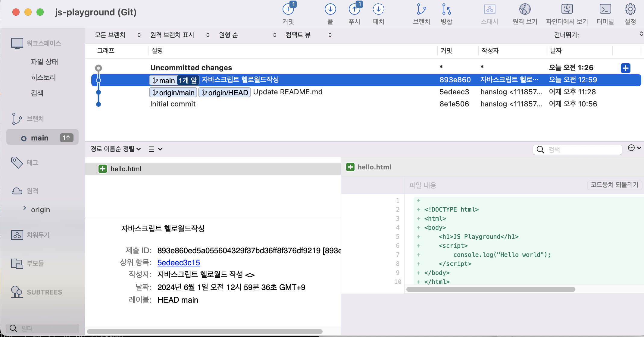Viewport: 644px width, 337px height.
Task: Click the 치워두기 (Stashes) sidebar section
Action: point(30,235)
